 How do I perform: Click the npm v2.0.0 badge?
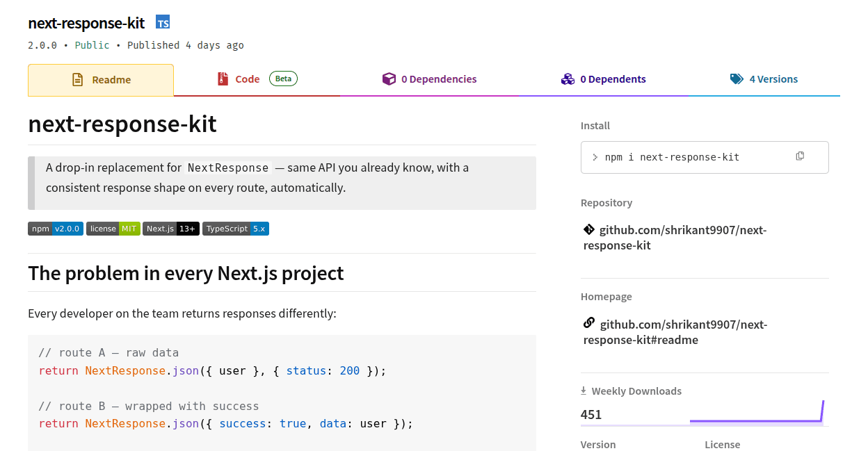[56, 229]
